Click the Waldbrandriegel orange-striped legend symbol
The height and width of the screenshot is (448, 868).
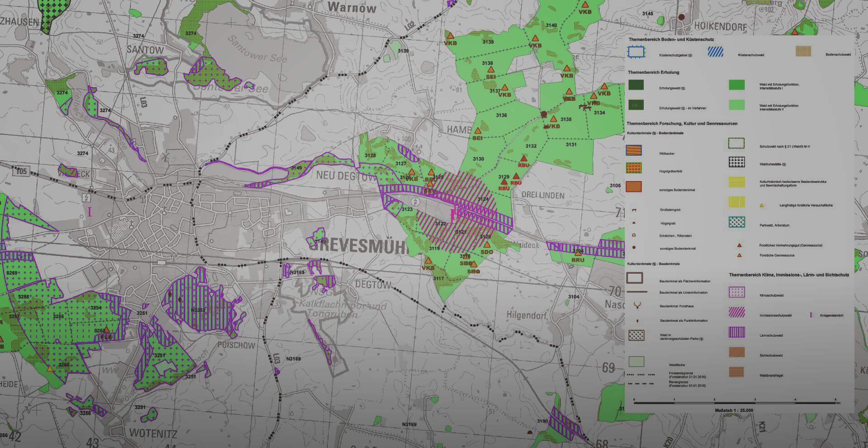(x=736, y=372)
